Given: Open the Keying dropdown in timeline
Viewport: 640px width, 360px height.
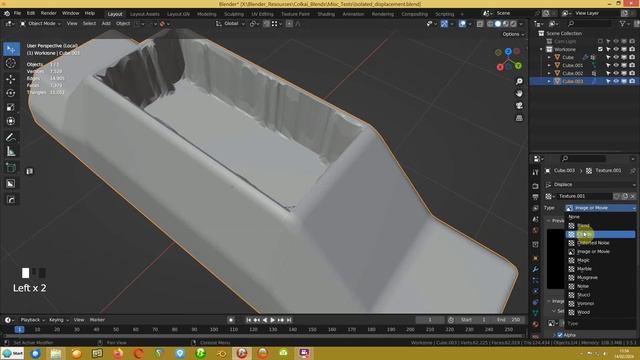Looking at the screenshot, I should (x=59, y=320).
